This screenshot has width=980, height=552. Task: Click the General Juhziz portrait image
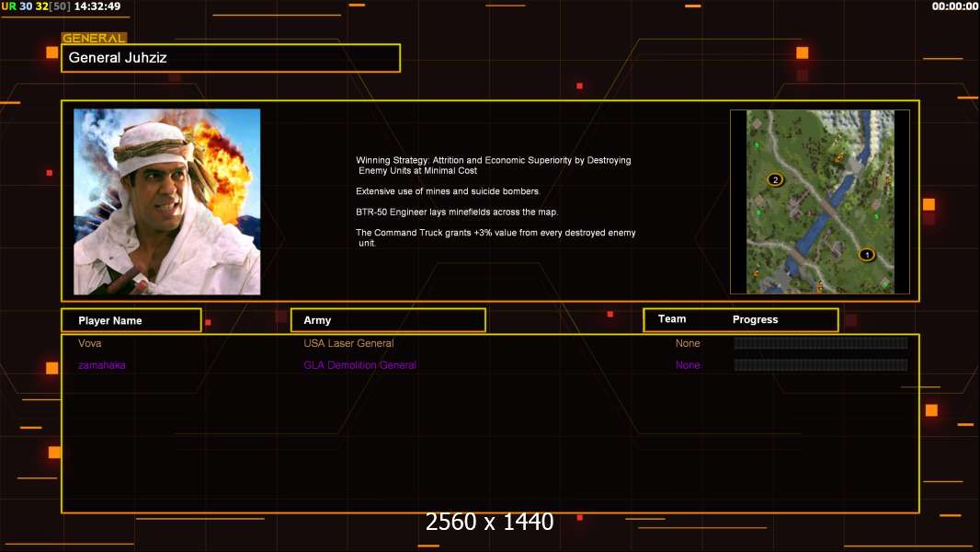[x=167, y=201]
